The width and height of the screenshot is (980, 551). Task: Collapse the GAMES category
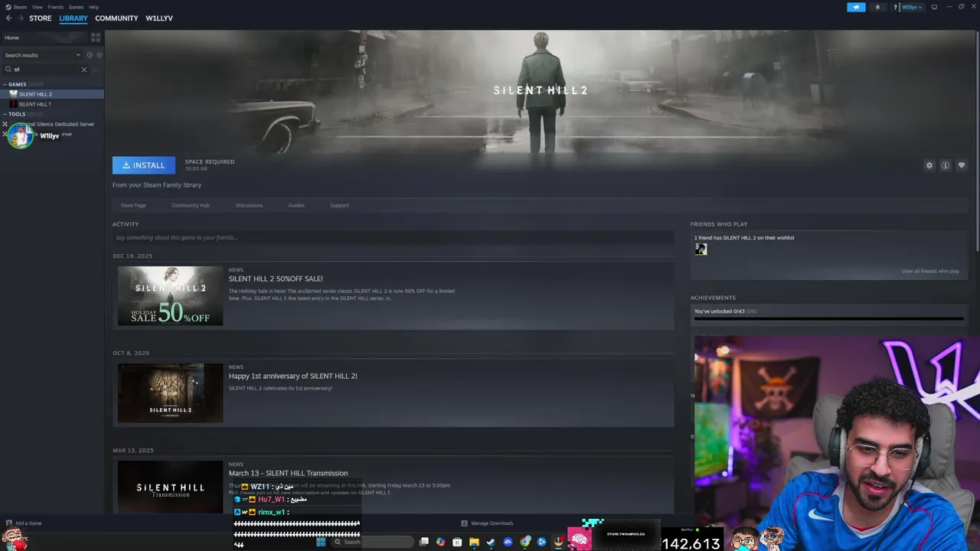[x=17, y=84]
